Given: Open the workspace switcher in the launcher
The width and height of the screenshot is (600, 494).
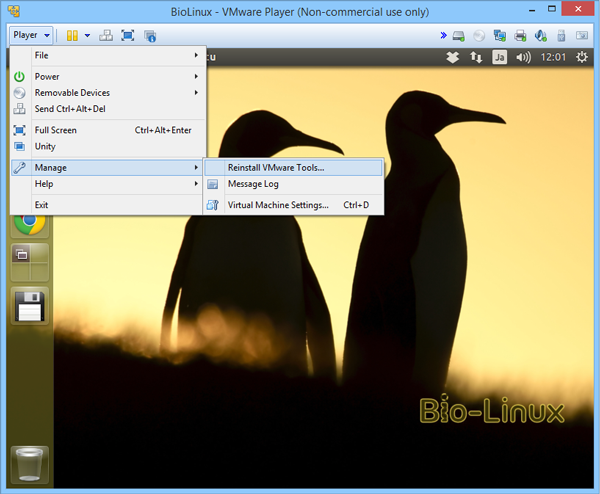Looking at the screenshot, I should 30,262.
